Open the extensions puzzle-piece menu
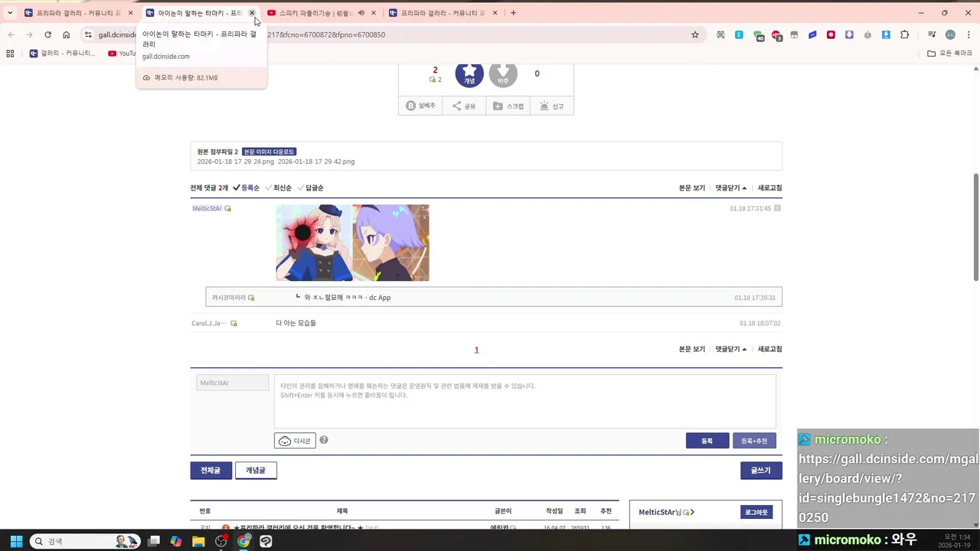The height and width of the screenshot is (551, 980). [904, 34]
